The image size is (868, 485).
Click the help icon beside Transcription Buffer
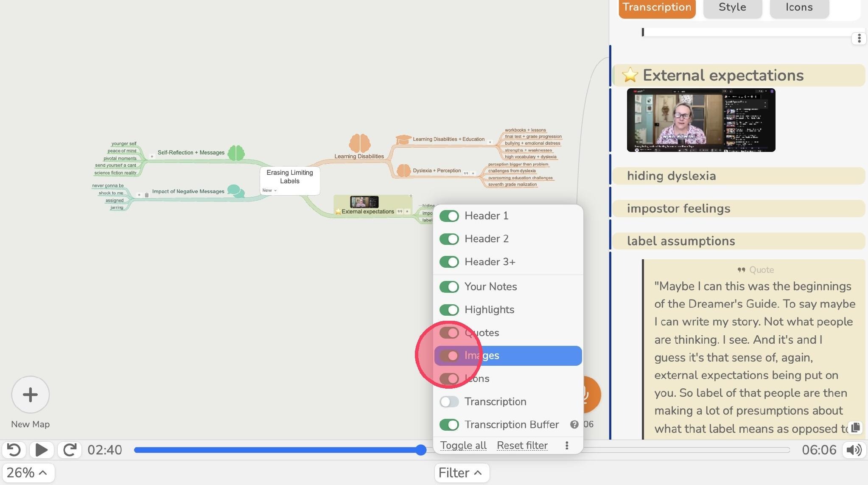click(574, 424)
